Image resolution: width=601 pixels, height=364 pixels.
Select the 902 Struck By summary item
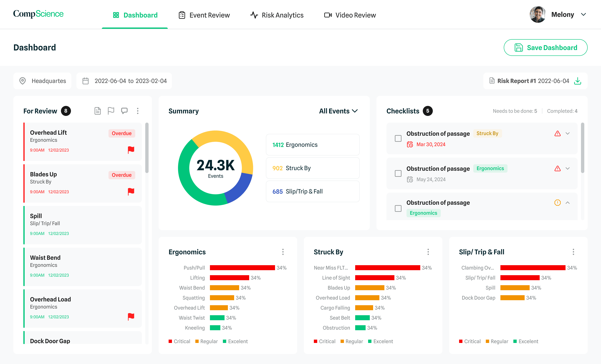tap(313, 168)
